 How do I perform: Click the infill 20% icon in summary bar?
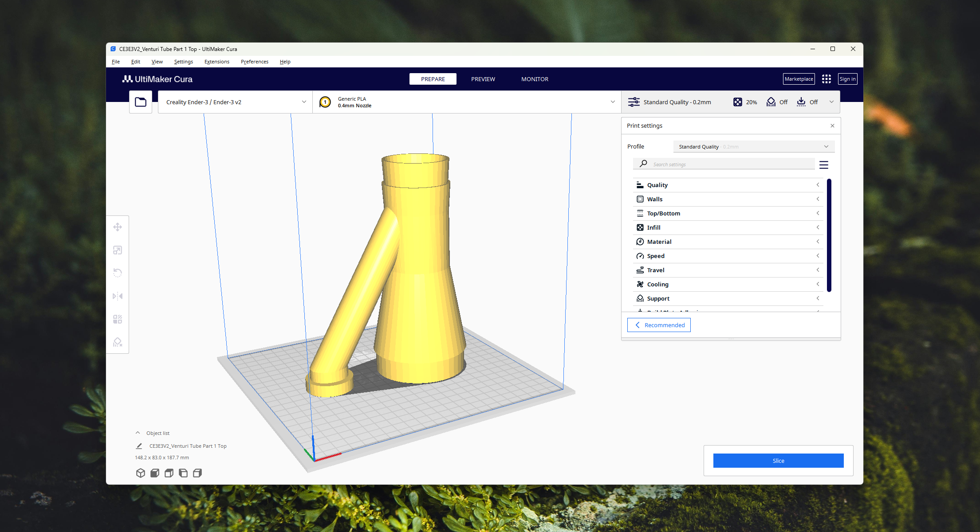737,102
